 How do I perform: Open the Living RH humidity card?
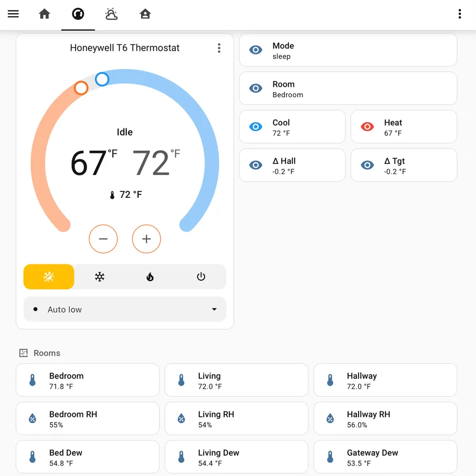pyautogui.click(x=236, y=419)
